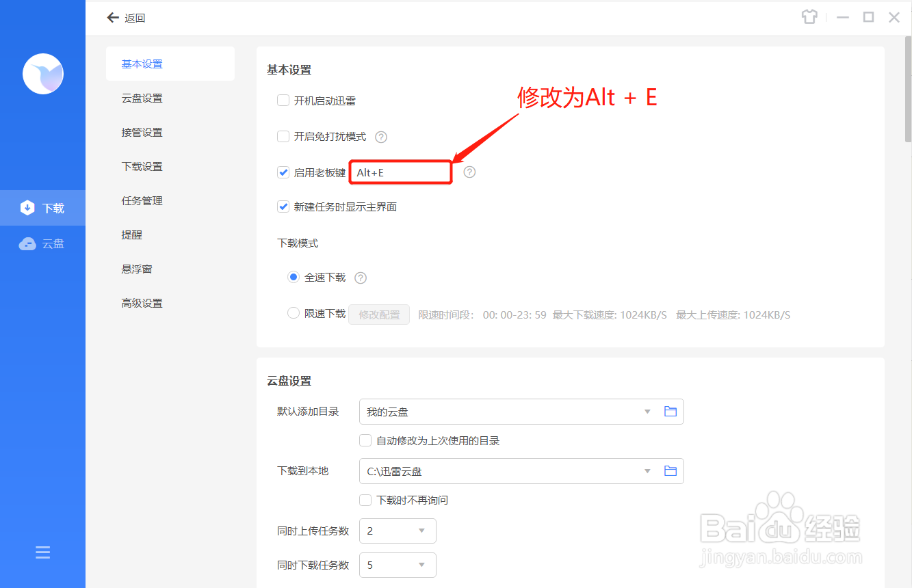Click the 修改配置 button
The width and height of the screenshot is (912, 588).
[x=379, y=315]
